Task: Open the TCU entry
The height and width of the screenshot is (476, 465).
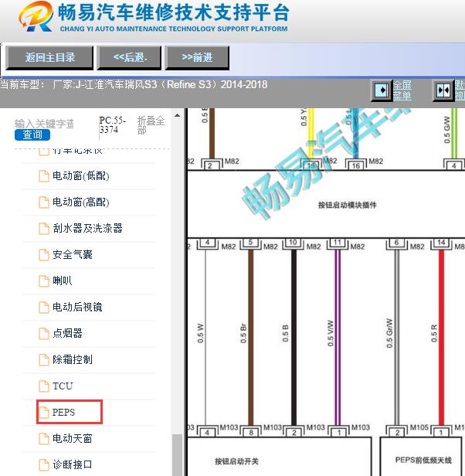Action: [x=63, y=386]
